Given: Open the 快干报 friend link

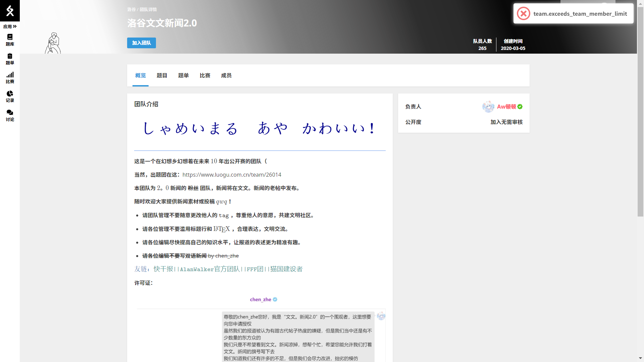Looking at the screenshot, I should (x=163, y=269).
